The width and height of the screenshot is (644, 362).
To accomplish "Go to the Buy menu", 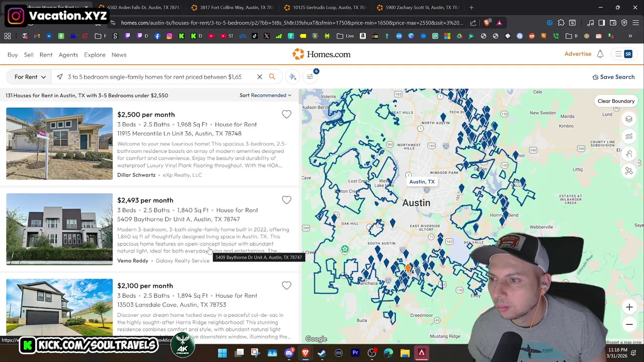I will coord(13,55).
